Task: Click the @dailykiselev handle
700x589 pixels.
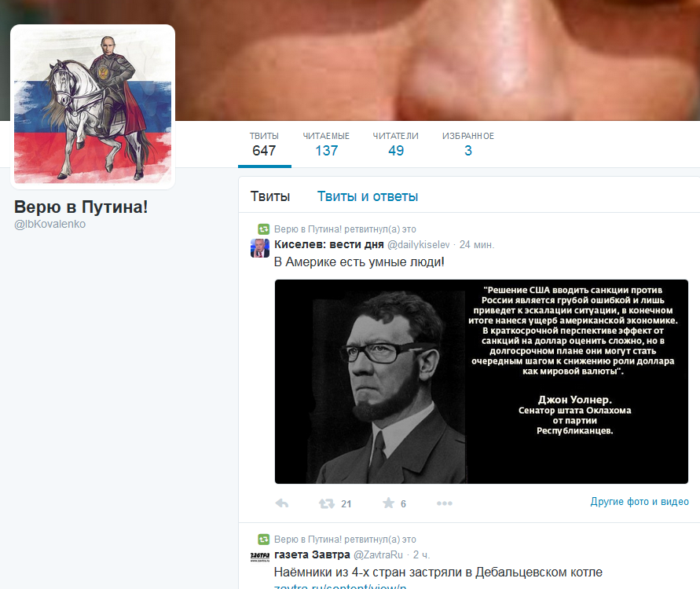Action: 418,244
